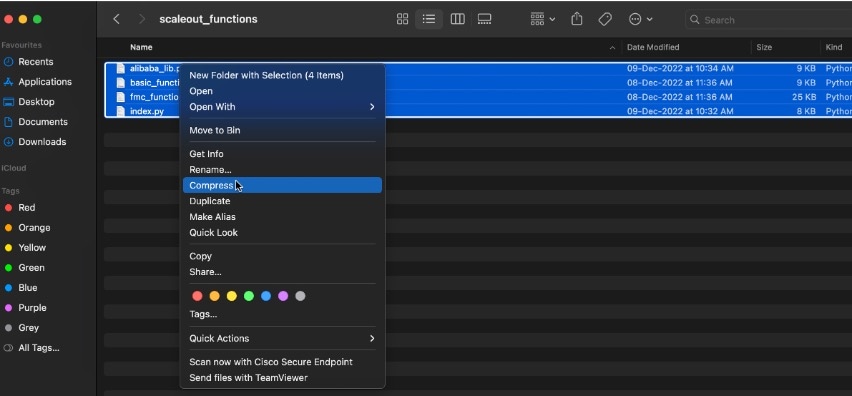Expand the Open With submenu
This screenshot has height=396, width=852.
(282, 107)
